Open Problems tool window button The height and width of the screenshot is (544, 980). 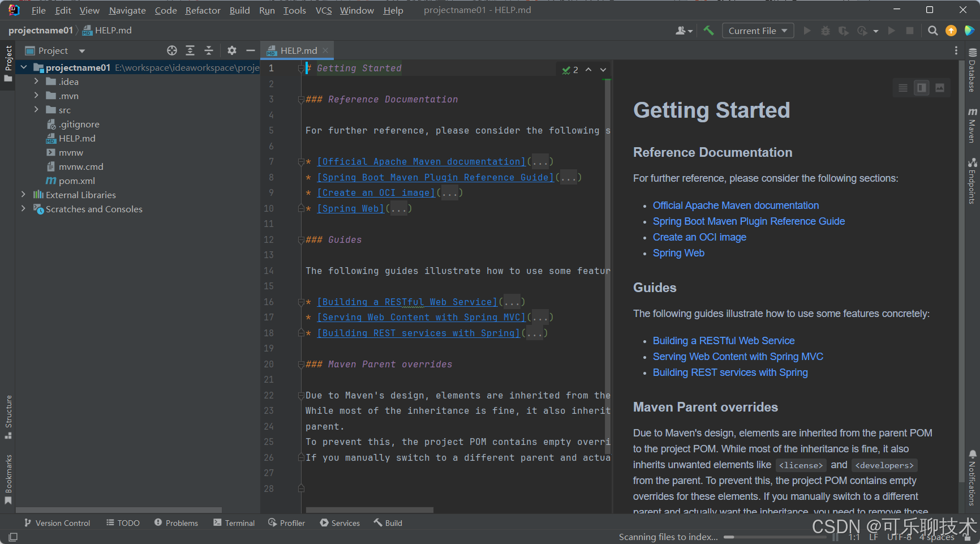pyautogui.click(x=176, y=523)
